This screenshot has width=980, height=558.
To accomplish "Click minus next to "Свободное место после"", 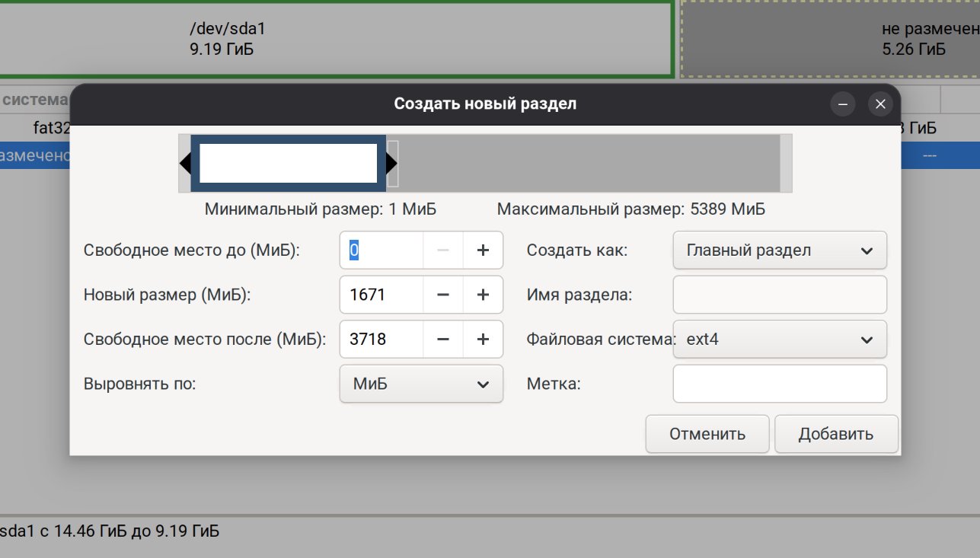I will pos(442,339).
